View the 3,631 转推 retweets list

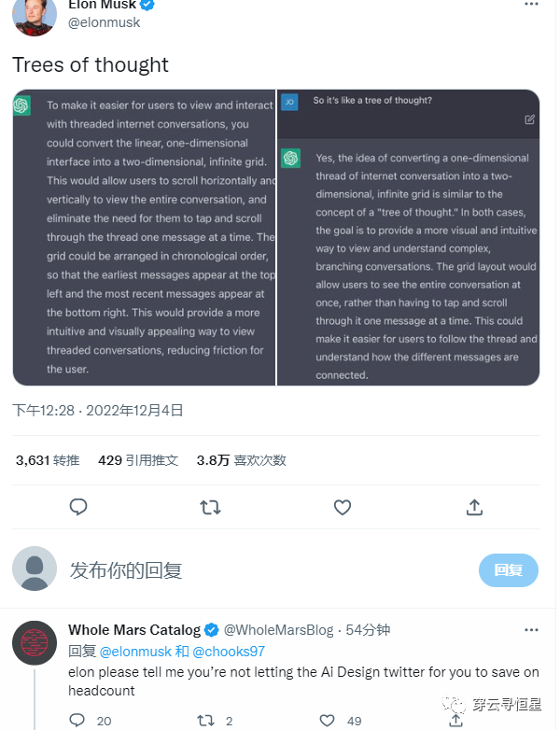(x=48, y=460)
